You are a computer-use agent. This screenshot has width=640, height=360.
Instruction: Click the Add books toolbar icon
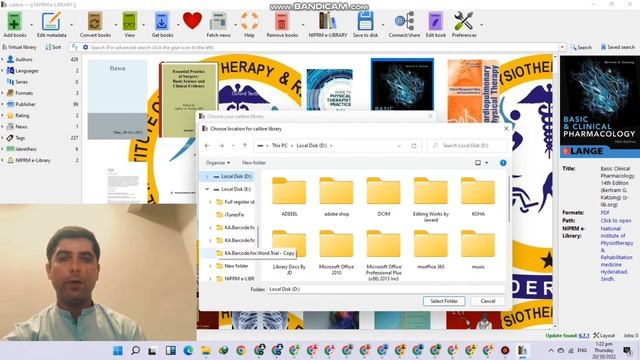[15, 21]
